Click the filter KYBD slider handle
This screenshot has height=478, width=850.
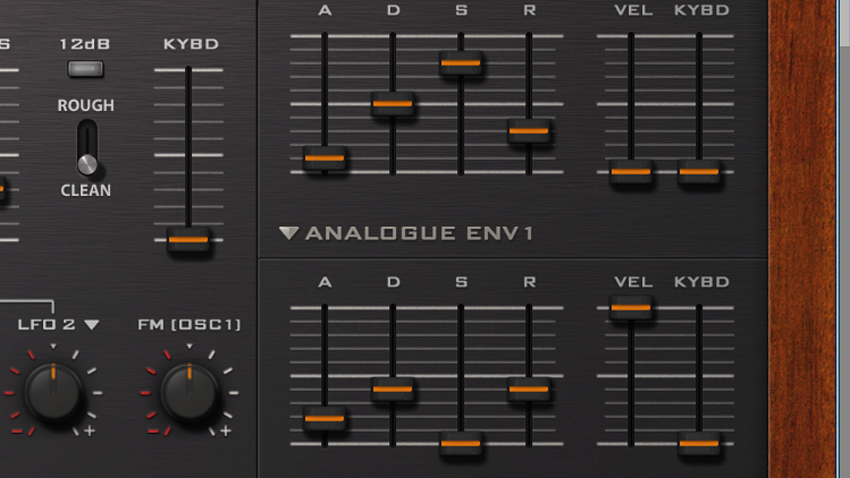(188, 240)
